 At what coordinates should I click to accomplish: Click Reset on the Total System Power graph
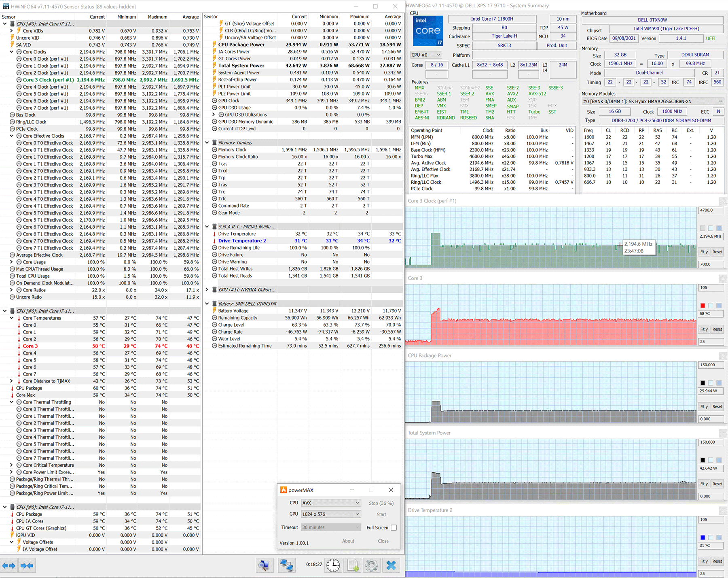(x=717, y=484)
